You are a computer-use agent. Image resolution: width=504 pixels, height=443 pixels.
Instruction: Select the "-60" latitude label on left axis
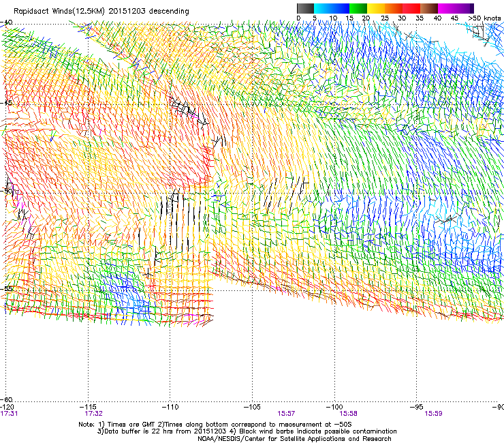coord(6,399)
